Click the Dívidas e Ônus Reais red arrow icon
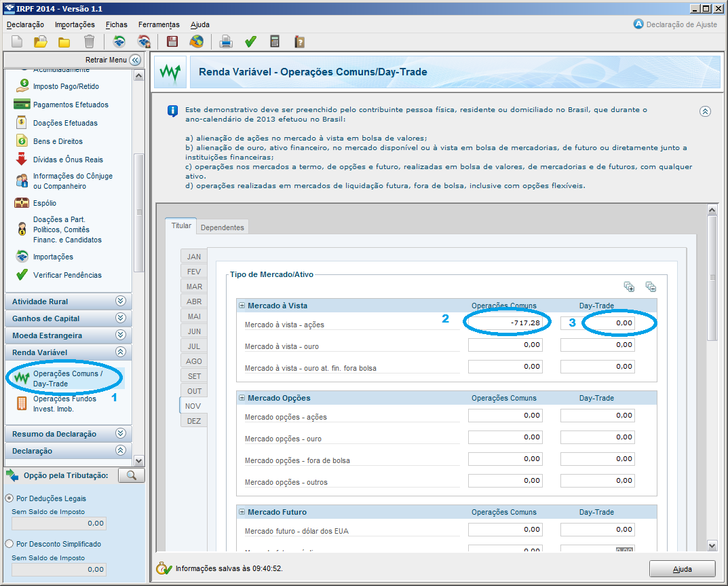This screenshot has height=586, width=728. tap(21, 158)
